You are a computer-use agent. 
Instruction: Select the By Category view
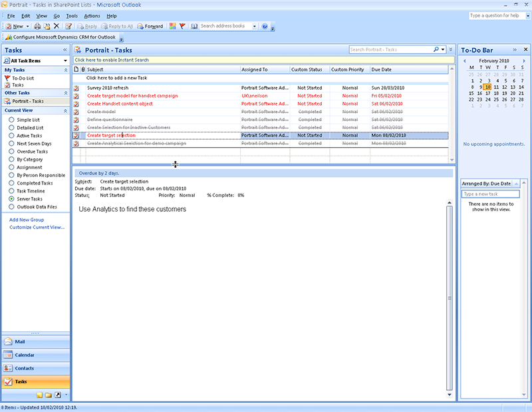26,159
